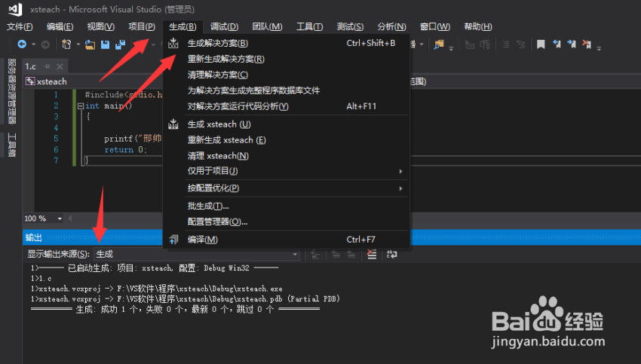641x364 pixels.
Task: Pin the 1.c tab
Action: (48, 66)
